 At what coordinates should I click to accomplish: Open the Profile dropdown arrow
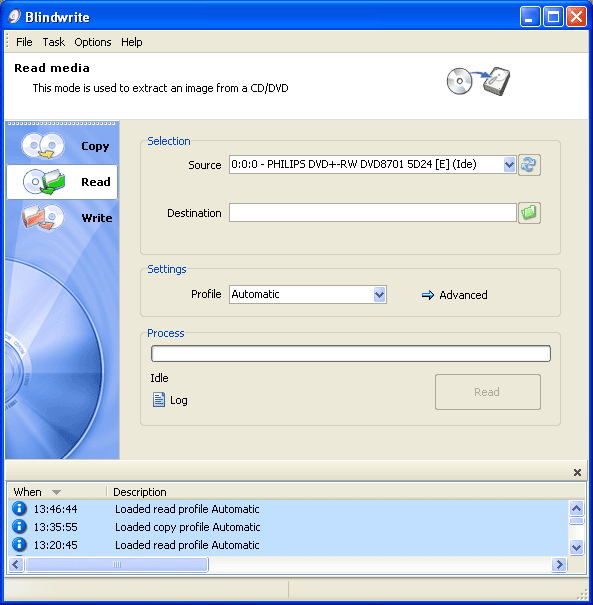click(380, 295)
